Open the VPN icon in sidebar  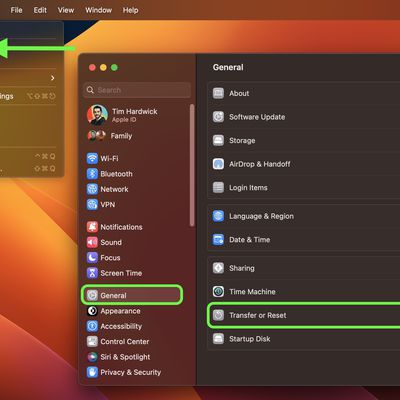92,204
